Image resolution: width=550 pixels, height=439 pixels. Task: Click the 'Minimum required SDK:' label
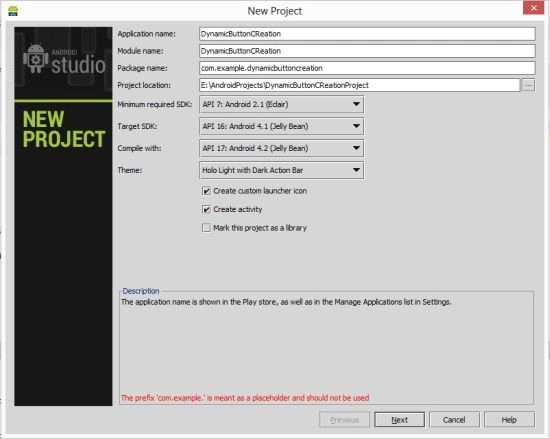point(155,104)
